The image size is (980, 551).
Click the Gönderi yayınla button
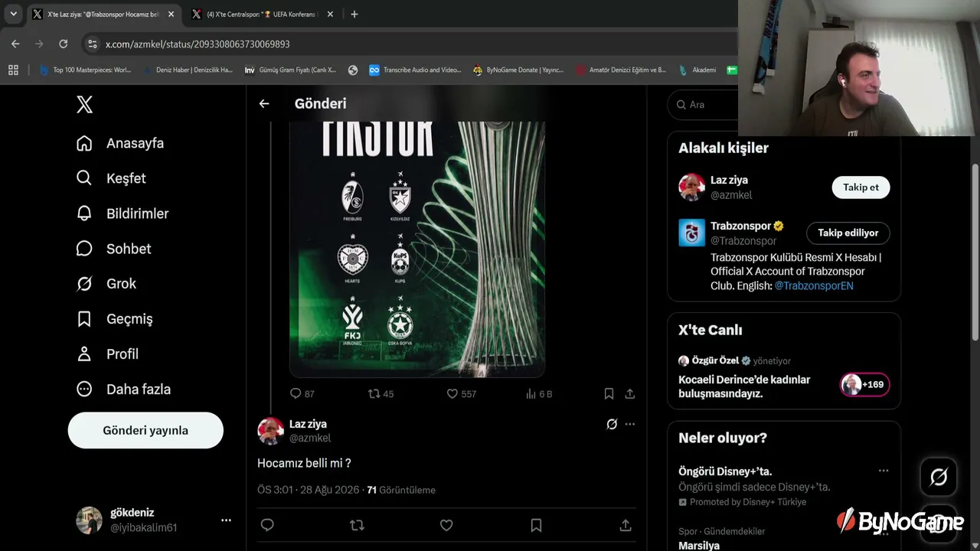[x=145, y=430]
